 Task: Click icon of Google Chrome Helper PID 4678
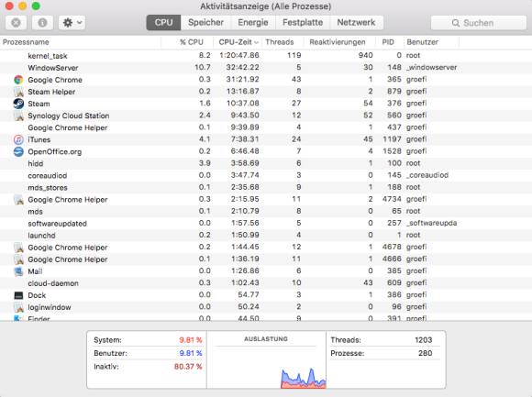tap(18, 248)
